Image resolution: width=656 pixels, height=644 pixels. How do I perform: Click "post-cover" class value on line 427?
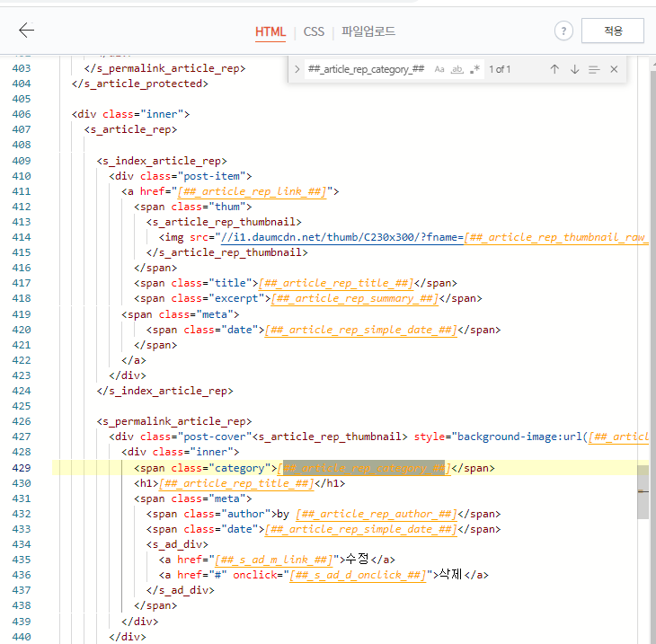[x=217, y=437]
